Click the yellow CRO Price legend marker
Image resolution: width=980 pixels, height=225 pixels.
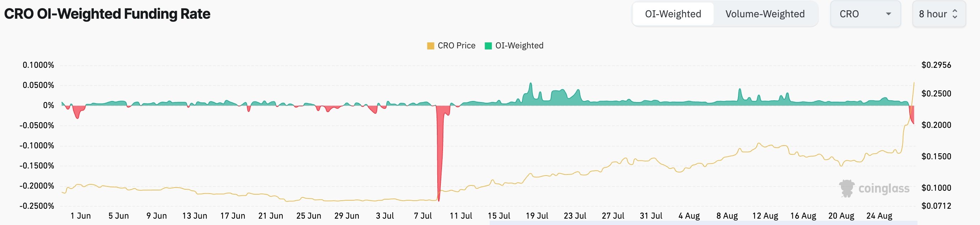(431, 45)
